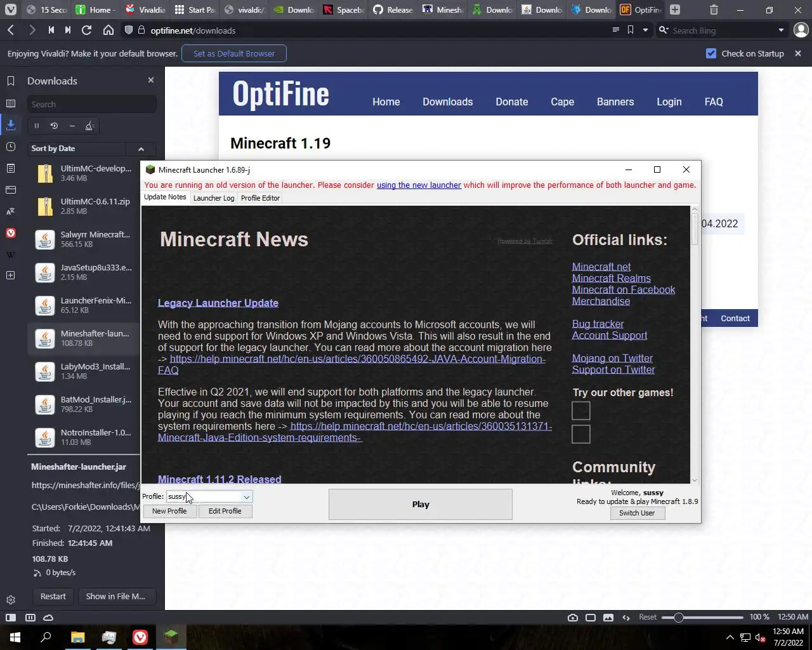Toggle images display in status bar

point(608,617)
